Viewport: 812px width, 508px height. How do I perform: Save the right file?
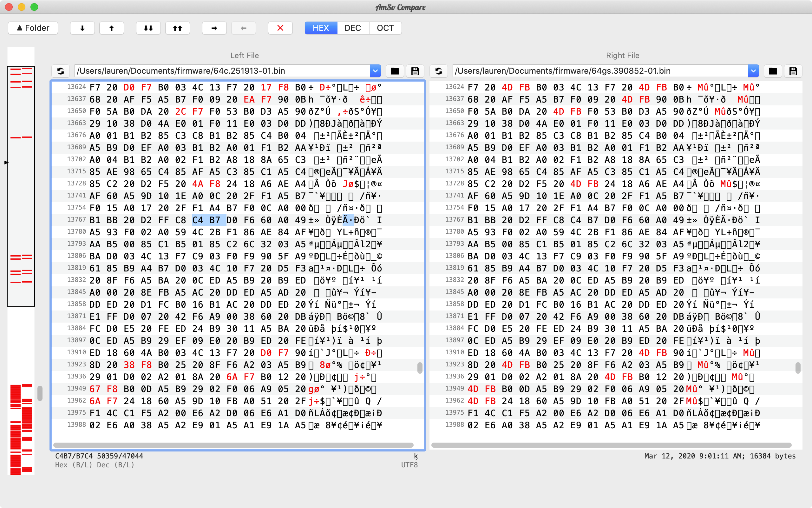793,71
